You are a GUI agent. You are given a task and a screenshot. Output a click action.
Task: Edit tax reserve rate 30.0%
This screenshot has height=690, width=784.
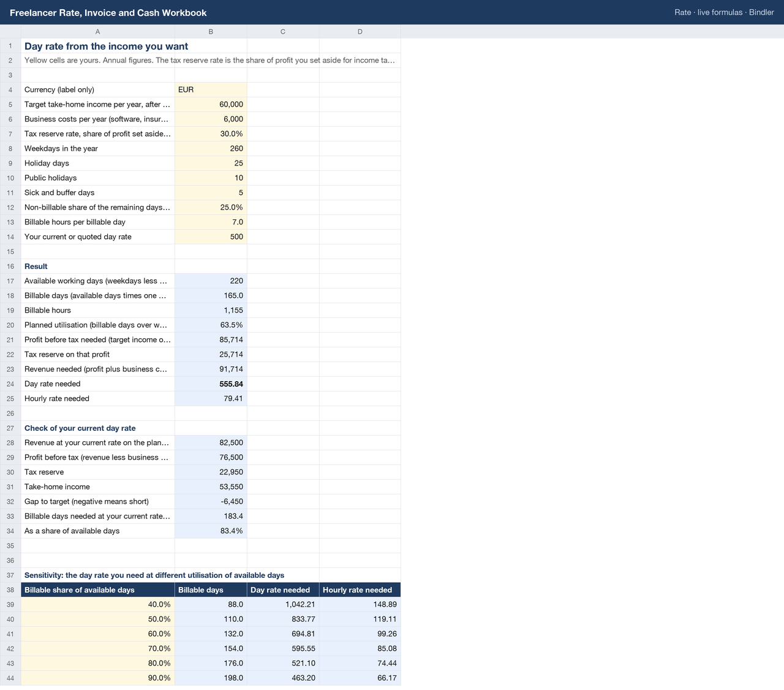tap(211, 134)
